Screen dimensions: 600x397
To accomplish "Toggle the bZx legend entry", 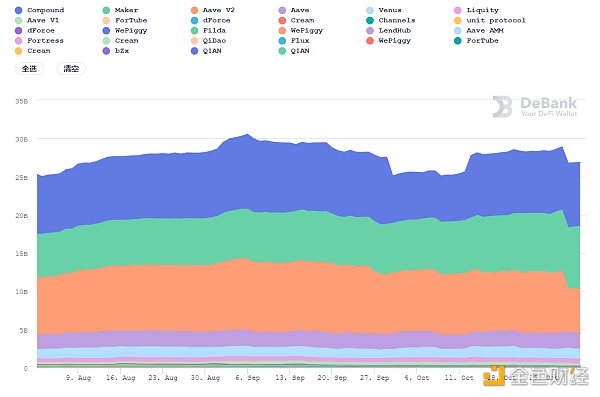I will [116, 51].
